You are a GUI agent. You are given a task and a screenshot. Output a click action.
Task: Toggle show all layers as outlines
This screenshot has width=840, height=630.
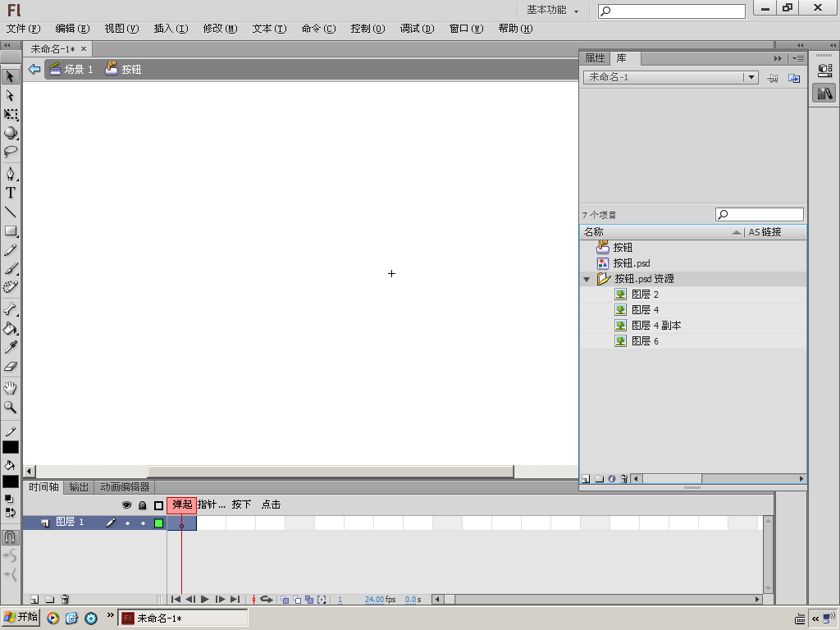[x=158, y=505]
